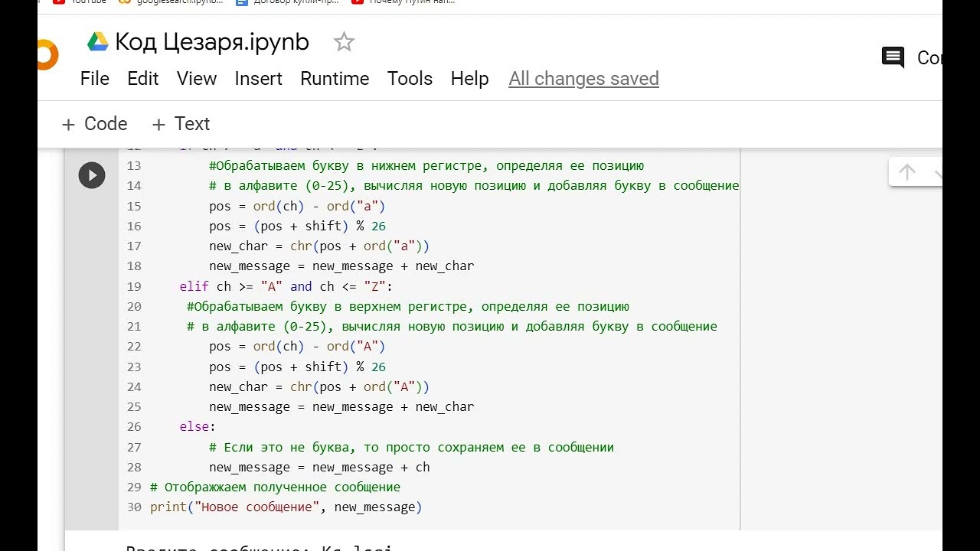Rename the notebook title Код Цезаря.ipynb
The height and width of the screenshot is (551, 980).
[x=212, y=42]
